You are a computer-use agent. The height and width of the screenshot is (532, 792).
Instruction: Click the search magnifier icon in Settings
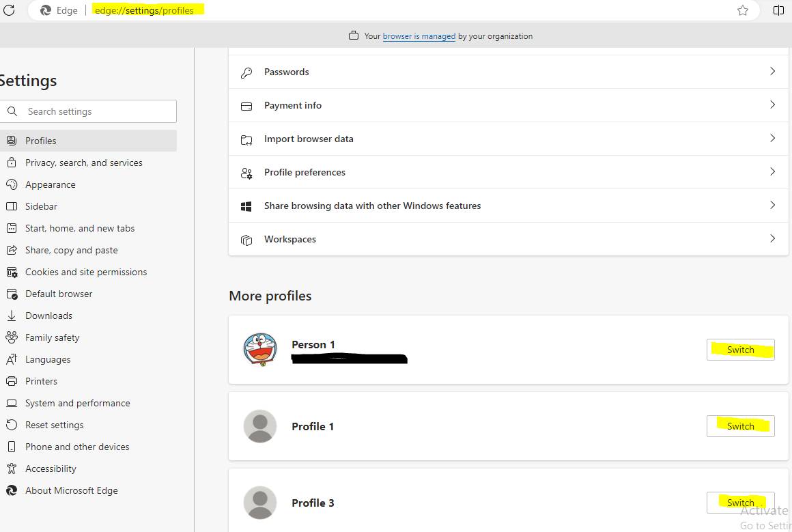pos(12,111)
